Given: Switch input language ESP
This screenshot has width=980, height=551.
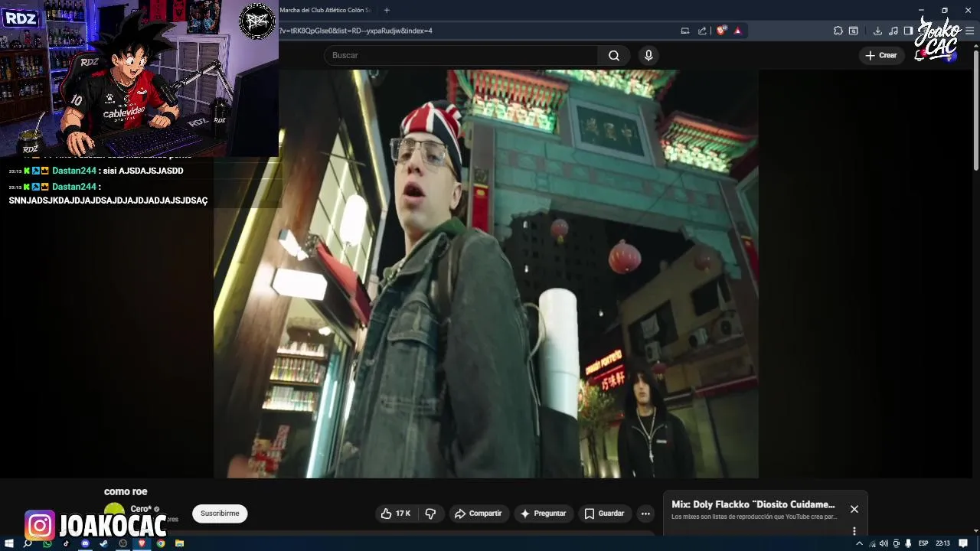Looking at the screenshot, I should [x=923, y=543].
